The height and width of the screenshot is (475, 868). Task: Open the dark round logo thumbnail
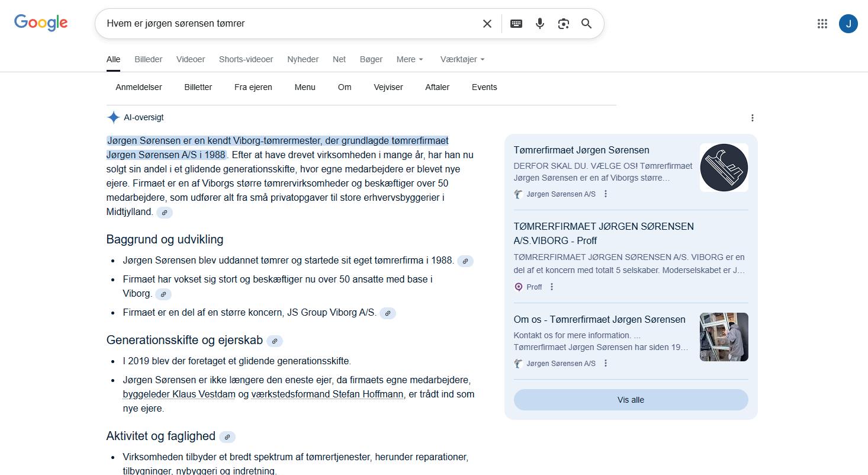click(x=724, y=168)
